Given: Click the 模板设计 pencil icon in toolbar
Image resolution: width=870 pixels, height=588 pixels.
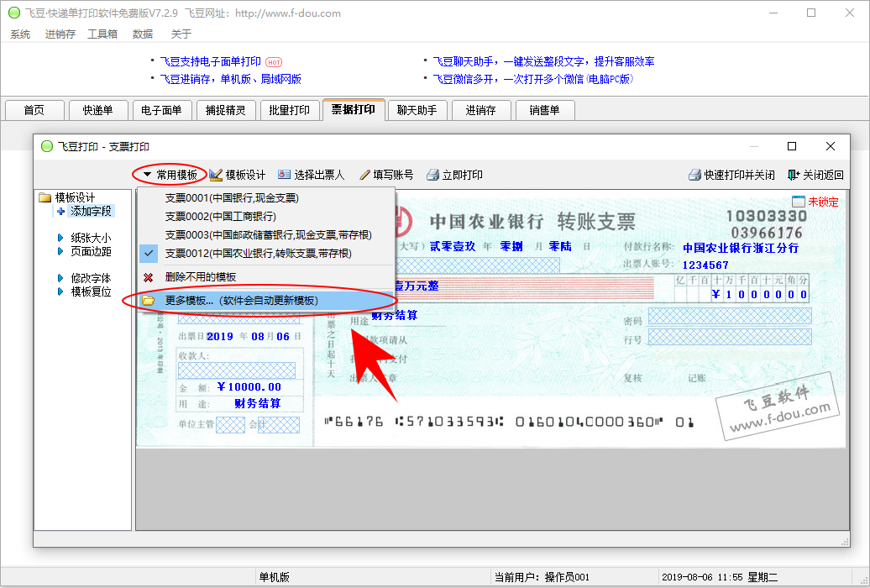Looking at the screenshot, I should tap(216, 175).
